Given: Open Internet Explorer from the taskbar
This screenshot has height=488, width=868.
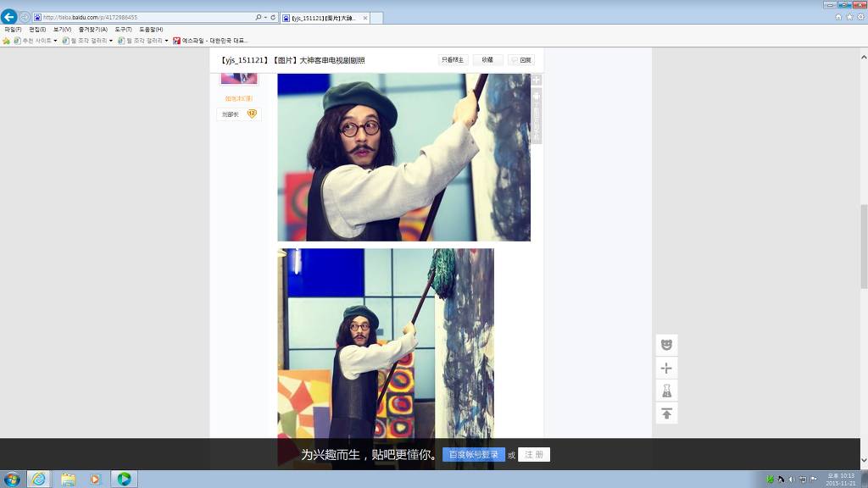Looking at the screenshot, I should (39, 479).
